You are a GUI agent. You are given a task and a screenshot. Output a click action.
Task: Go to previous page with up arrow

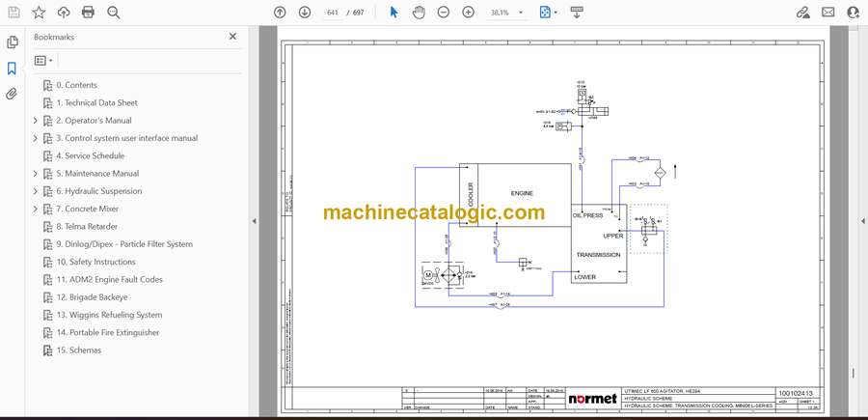[x=280, y=13]
